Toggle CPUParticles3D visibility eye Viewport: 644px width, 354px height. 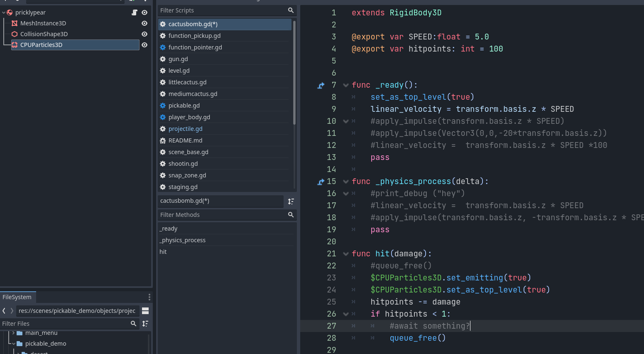[x=144, y=45]
